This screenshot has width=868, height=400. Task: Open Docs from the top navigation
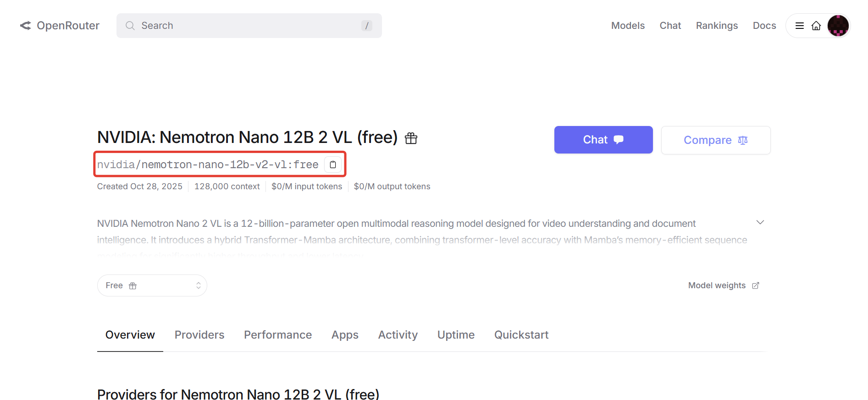coord(764,26)
